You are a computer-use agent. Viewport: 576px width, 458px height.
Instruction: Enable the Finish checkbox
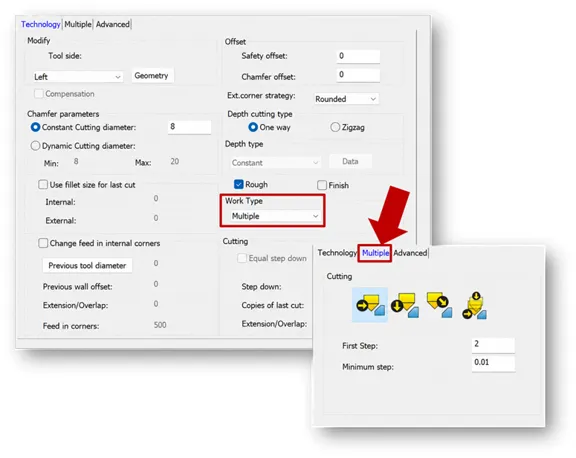click(x=322, y=185)
